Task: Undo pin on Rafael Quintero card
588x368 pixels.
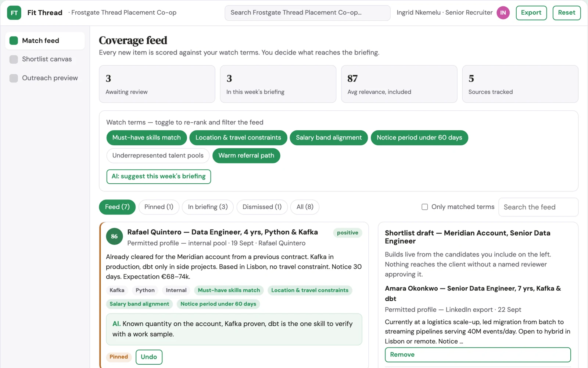Action: pos(149,357)
